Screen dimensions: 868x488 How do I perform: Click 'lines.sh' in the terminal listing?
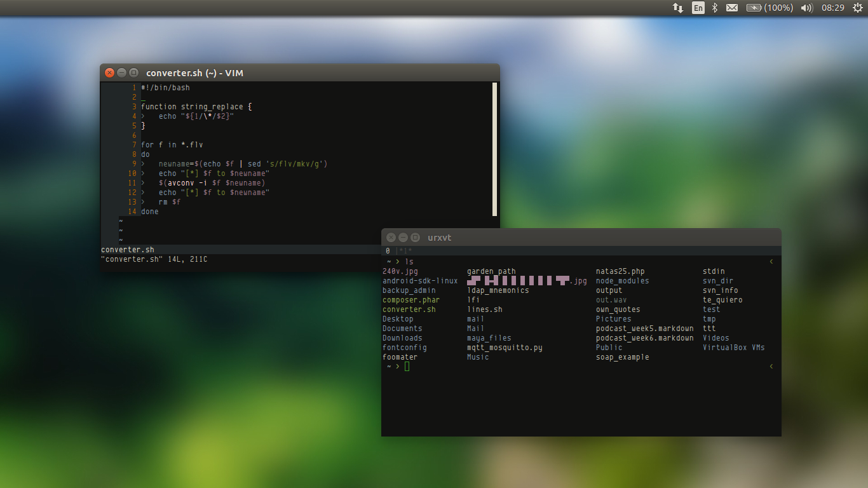tap(485, 309)
